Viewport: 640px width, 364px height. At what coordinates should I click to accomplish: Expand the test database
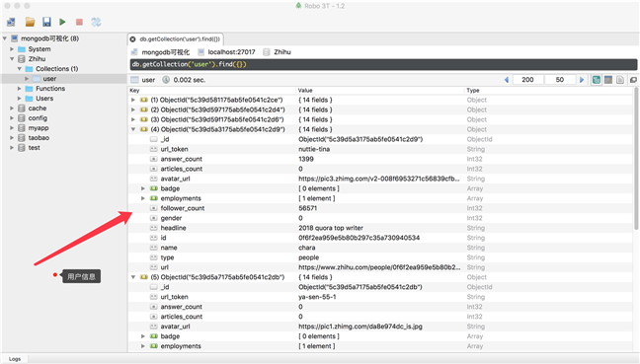[x=12, y=148]
